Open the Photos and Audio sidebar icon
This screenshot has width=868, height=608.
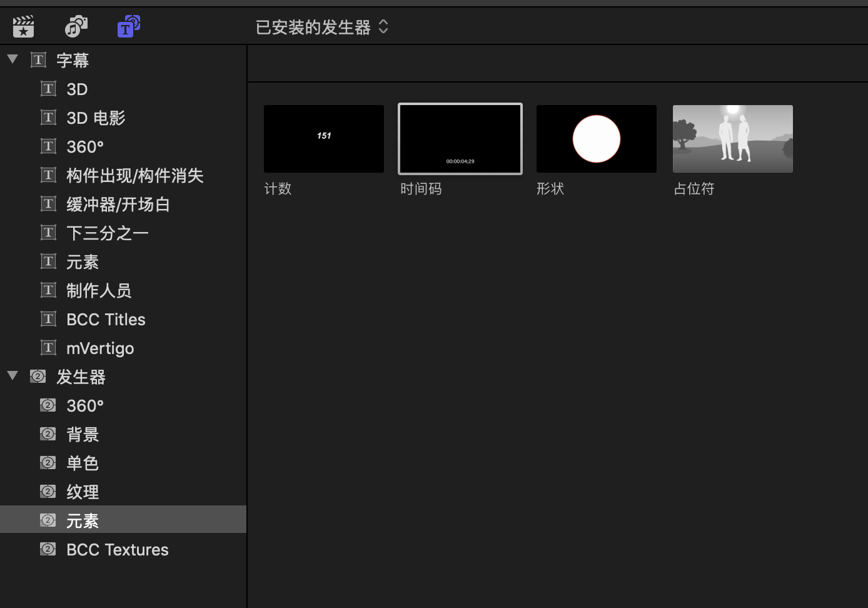tap(76, 27)
